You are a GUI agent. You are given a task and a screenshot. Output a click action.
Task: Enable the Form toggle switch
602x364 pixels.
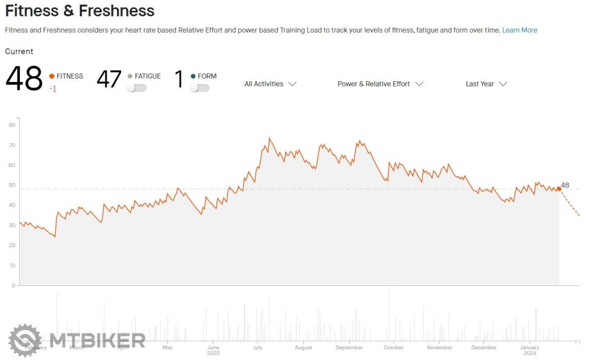(x=200, y=88)
